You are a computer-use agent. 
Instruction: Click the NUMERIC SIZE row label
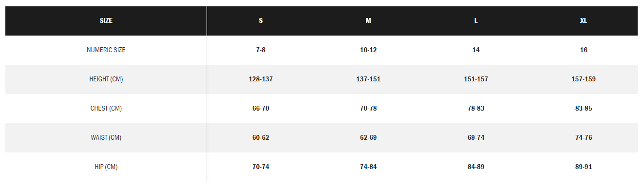click(x=106, y=50)
